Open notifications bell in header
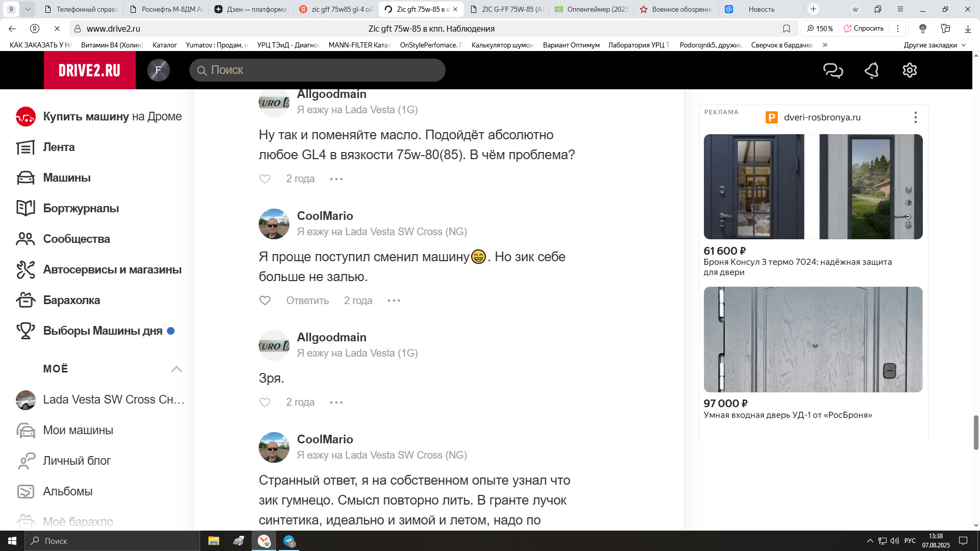Screen dimensions: 980x551 [x=871, y=70]
